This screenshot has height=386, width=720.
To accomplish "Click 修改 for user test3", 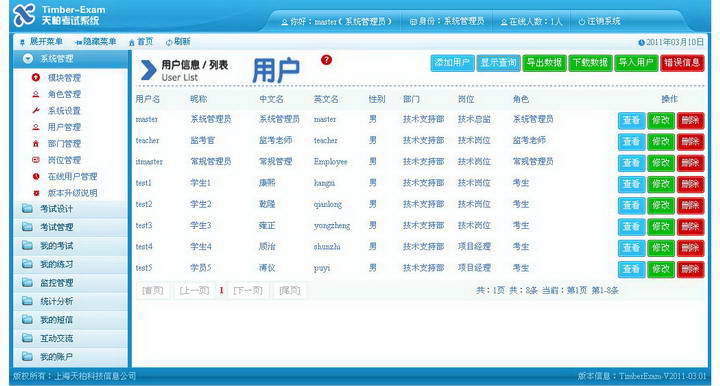I will click(661, 226).
